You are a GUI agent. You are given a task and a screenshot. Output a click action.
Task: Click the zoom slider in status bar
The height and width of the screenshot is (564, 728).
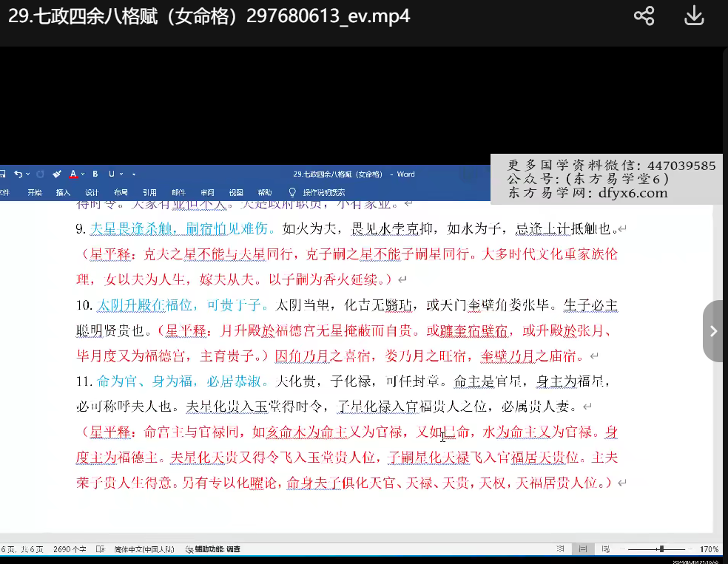pos(661,549)
